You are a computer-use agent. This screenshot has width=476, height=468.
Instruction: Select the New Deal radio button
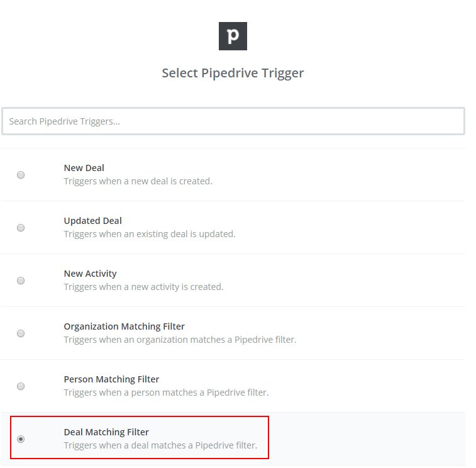tap(21, 175)
